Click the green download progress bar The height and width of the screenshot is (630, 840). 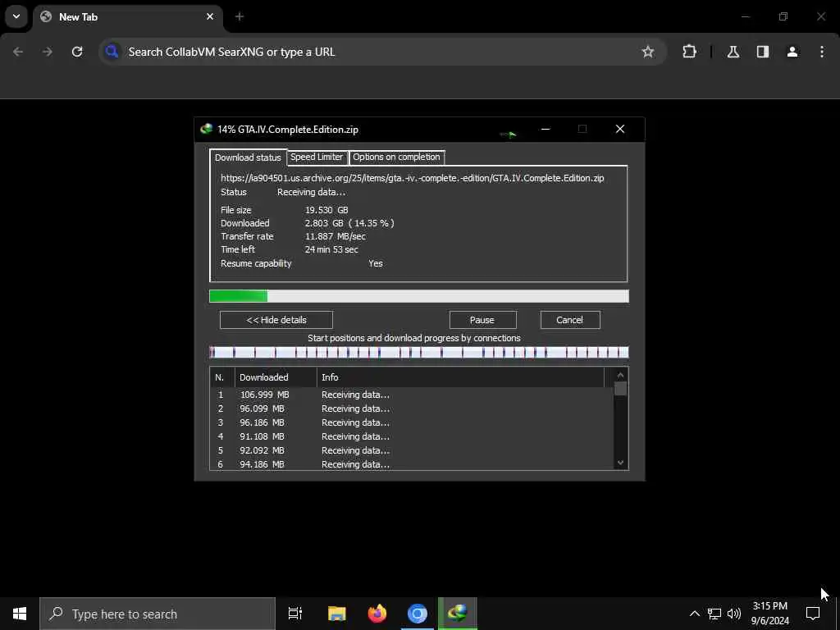click(419, 296)
